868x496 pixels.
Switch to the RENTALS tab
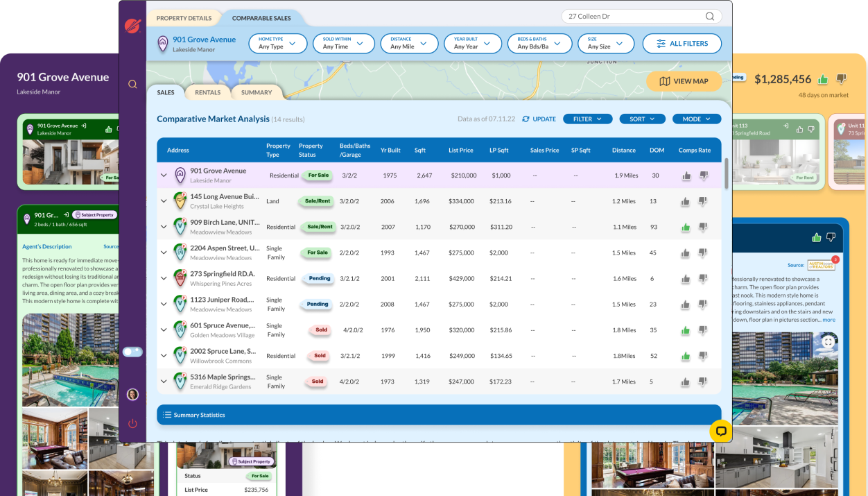coord(207,92)
